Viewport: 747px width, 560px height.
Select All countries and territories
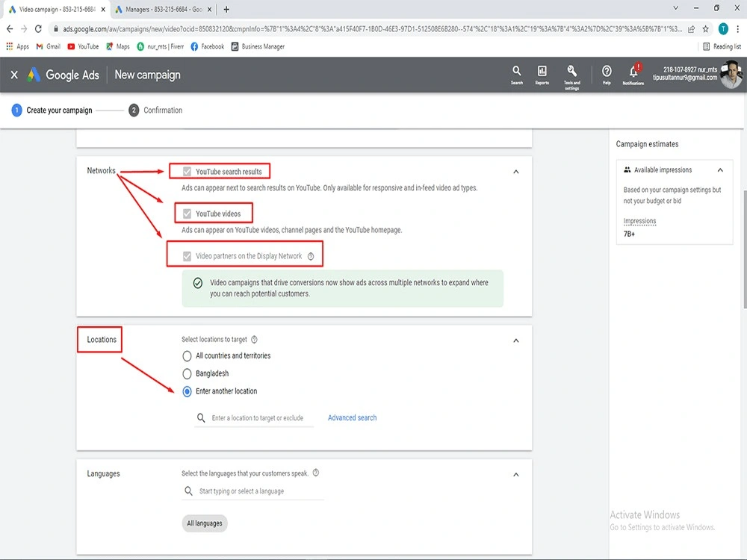[187, 355]
